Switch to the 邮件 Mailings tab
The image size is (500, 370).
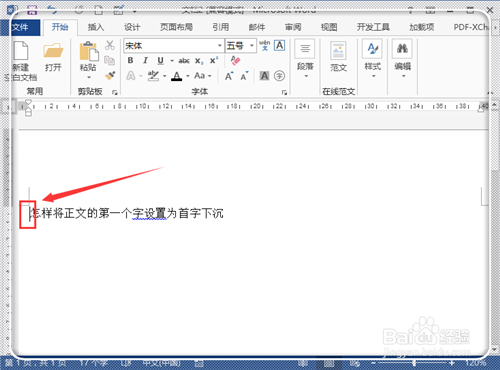pos(257,27)
